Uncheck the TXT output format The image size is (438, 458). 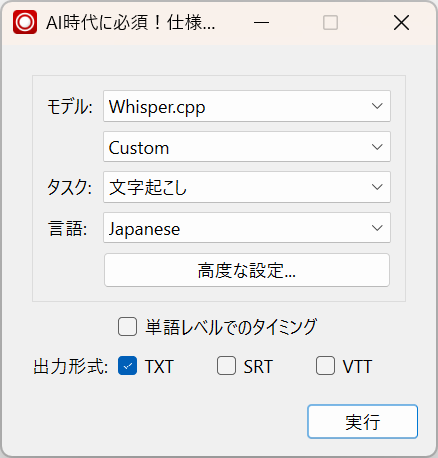127,366
